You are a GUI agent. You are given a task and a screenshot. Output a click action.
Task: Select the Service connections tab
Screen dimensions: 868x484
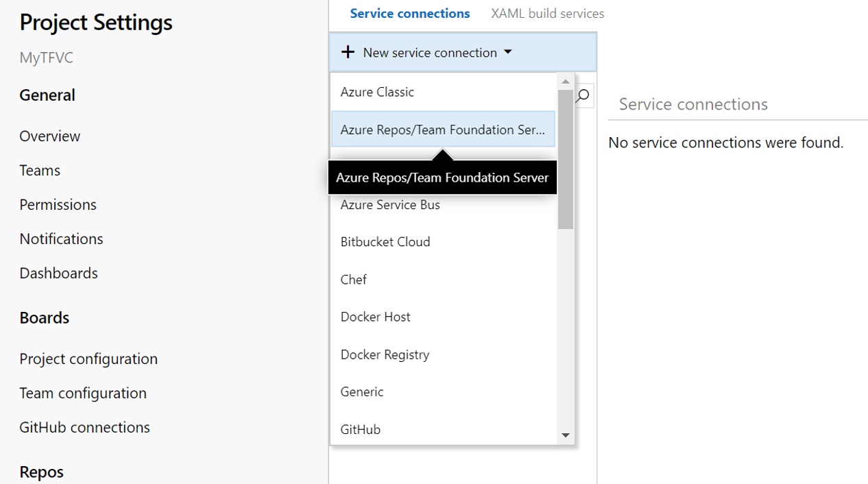(x=410, y=13)
